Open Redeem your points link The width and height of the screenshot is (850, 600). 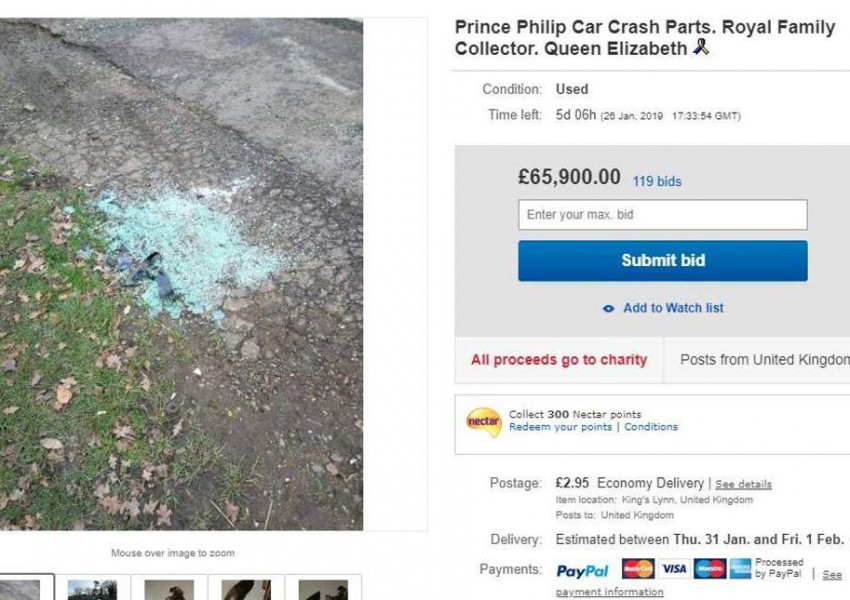coord(560,427)
